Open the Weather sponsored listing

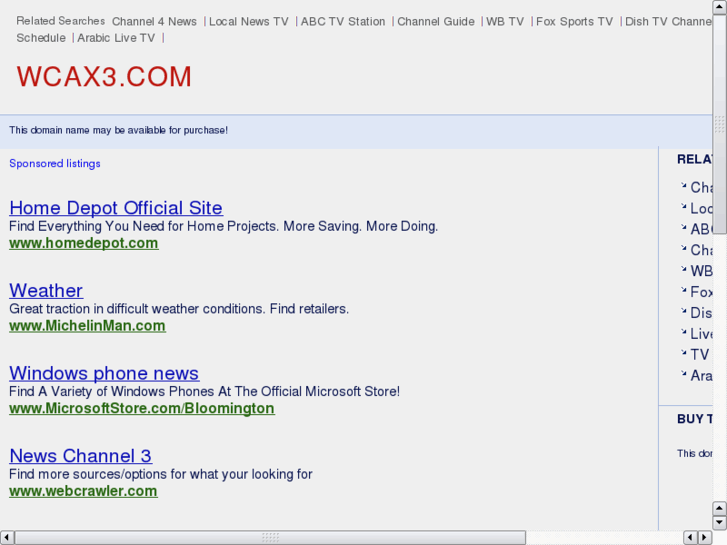[46, 290]
